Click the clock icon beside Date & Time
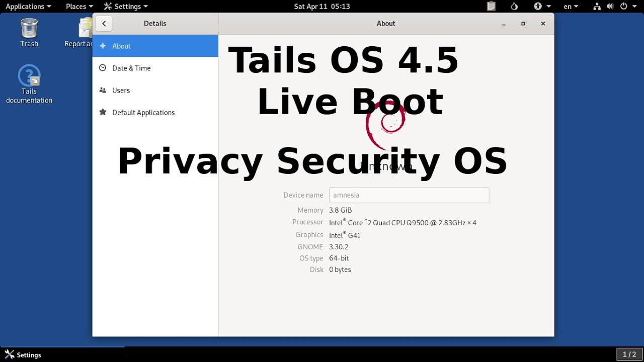 coord(103,68)
